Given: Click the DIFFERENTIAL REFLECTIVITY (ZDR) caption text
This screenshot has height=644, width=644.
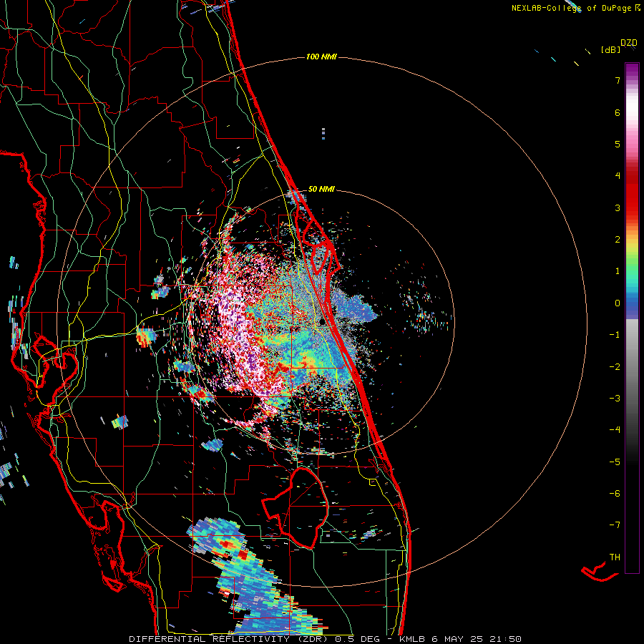Looking at the screenshot, I should [229, 639].
